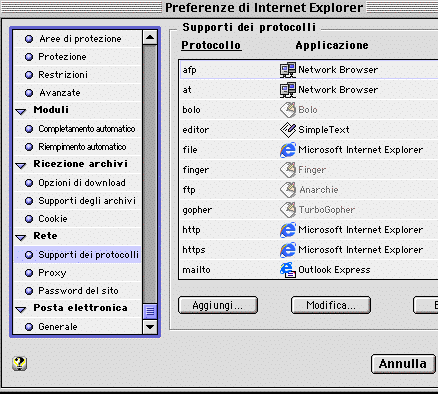Click the Outlook Express icon in mailto row

click(288, 270)
